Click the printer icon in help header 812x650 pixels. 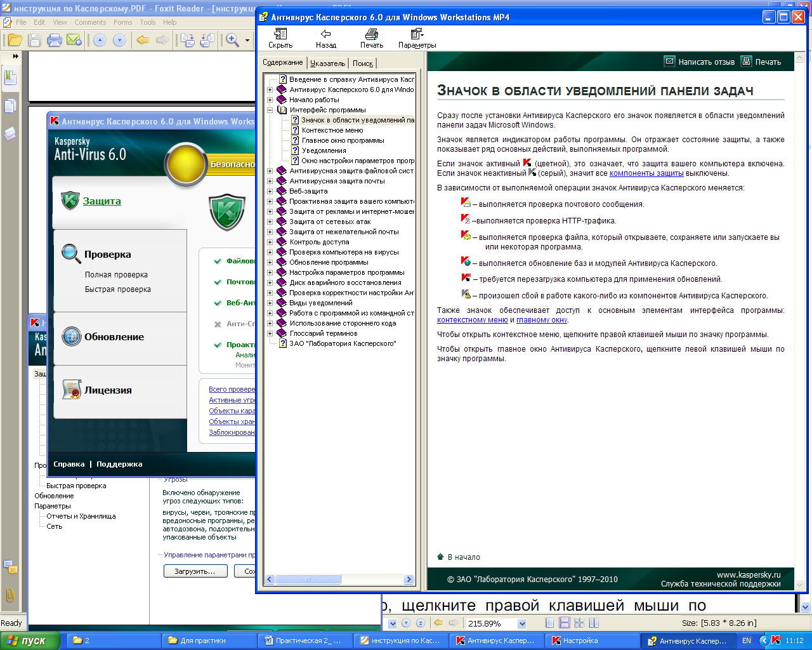coord(746,62)
